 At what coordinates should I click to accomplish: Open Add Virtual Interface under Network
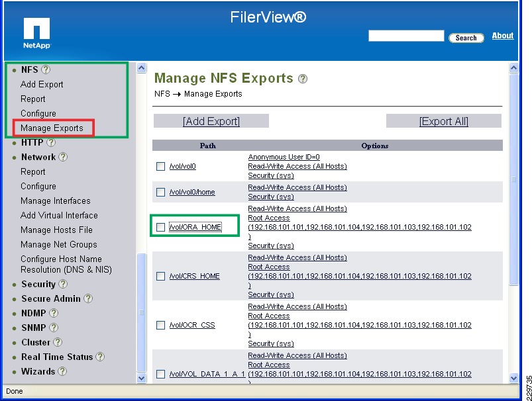(x=59, y=215)
